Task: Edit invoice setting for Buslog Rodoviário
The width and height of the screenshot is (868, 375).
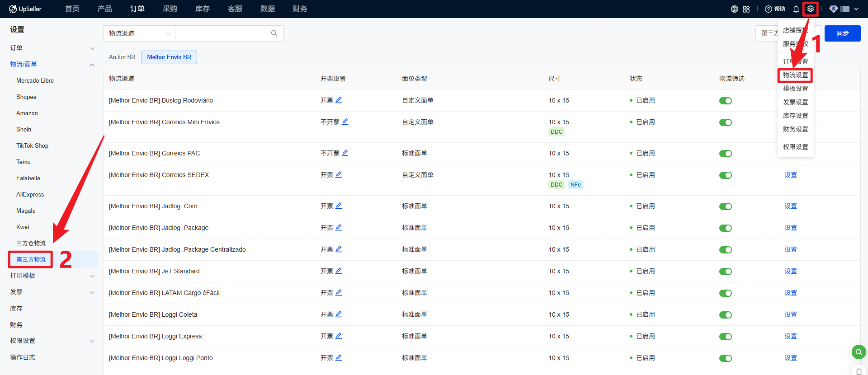Action: click(339, 100)
